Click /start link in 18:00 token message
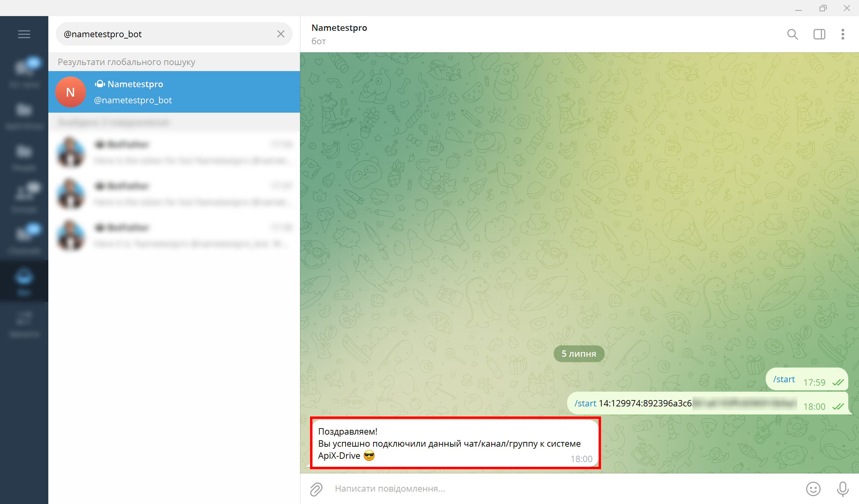Image resolution: width=859 pixels, height=504 pixels. pos(585,403)
